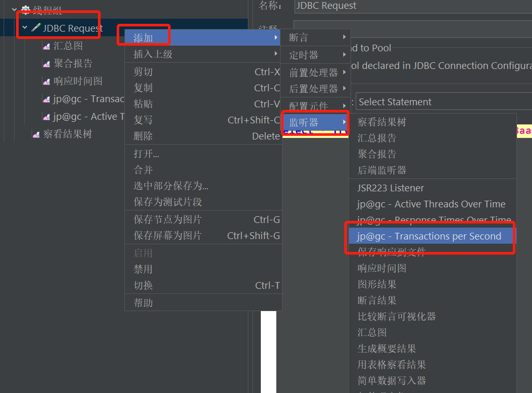This screenshot has height=393, width=532.
Task: Click the 汇总图 listener icon in tree
Action: [x=47, y=46]
